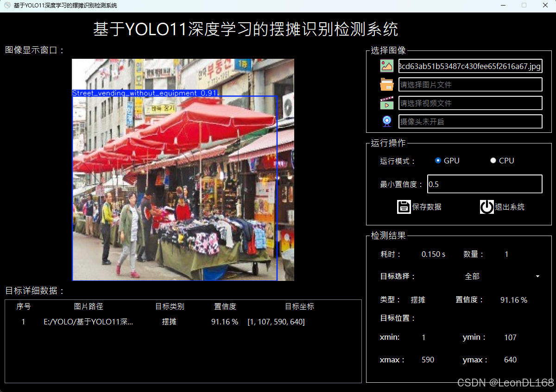Maximize the detection system window
The width and height of the screenshot is (556, 392).
pyautogui.click(x=524, y=5)
